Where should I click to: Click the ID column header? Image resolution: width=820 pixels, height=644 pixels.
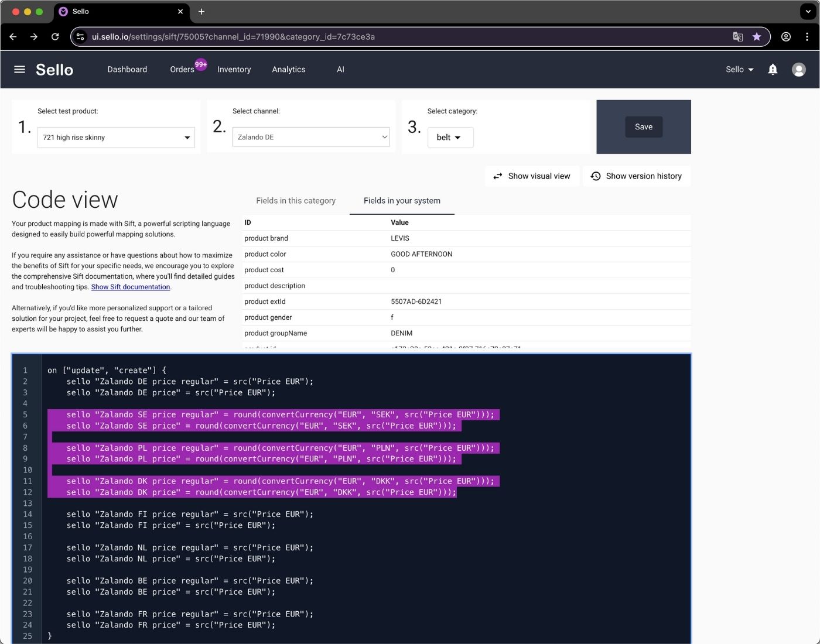[248, 222]
